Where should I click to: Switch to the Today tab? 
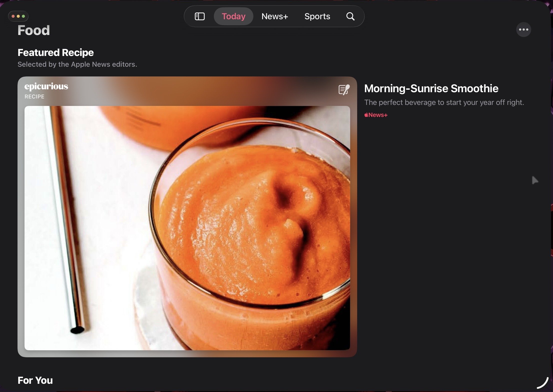233,16
